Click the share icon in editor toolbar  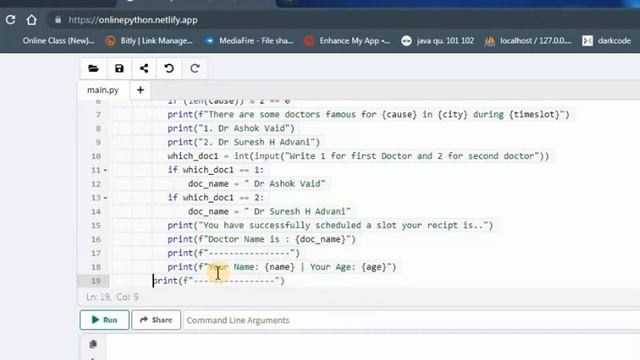point(144,69)
